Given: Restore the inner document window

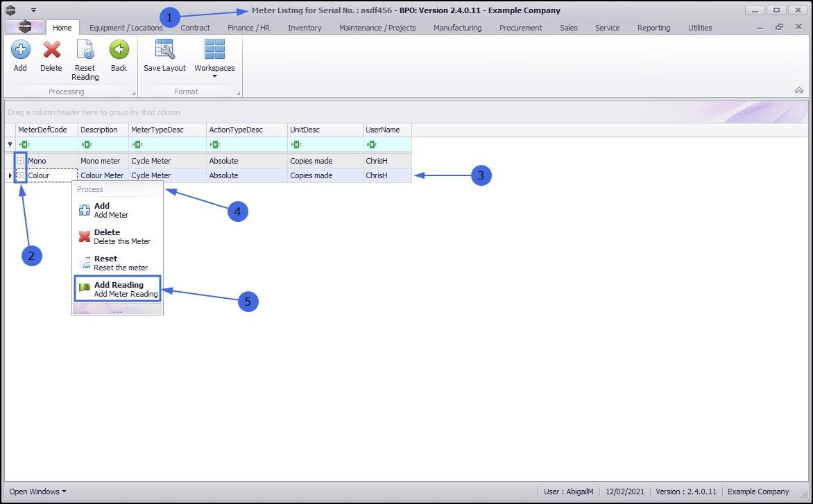Looking at the screenshot, I should (779, 27).
